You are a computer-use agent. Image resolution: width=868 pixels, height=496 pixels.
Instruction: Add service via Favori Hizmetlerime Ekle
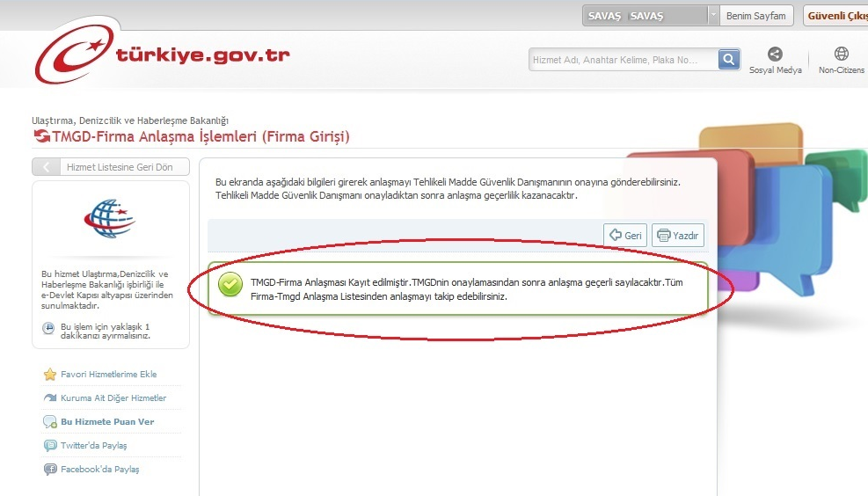(108, 375)
